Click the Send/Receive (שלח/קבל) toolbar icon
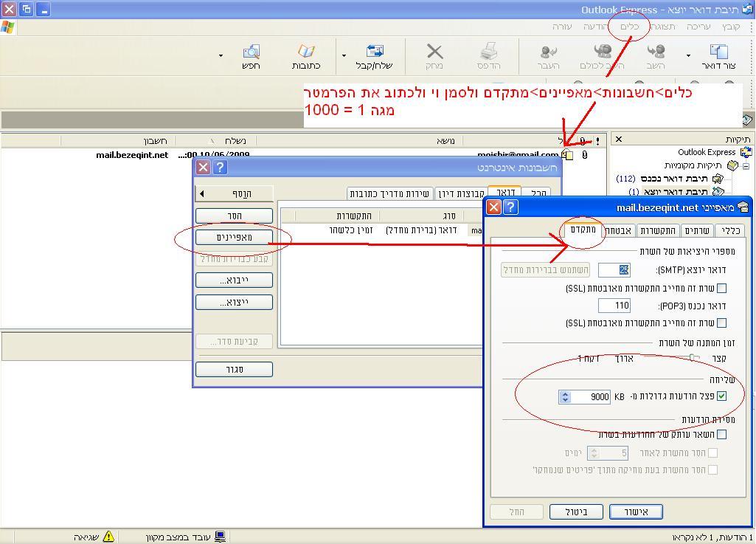The width and height of the screenshot is (756, 544). pyautogui.click(x=375, y=51)
